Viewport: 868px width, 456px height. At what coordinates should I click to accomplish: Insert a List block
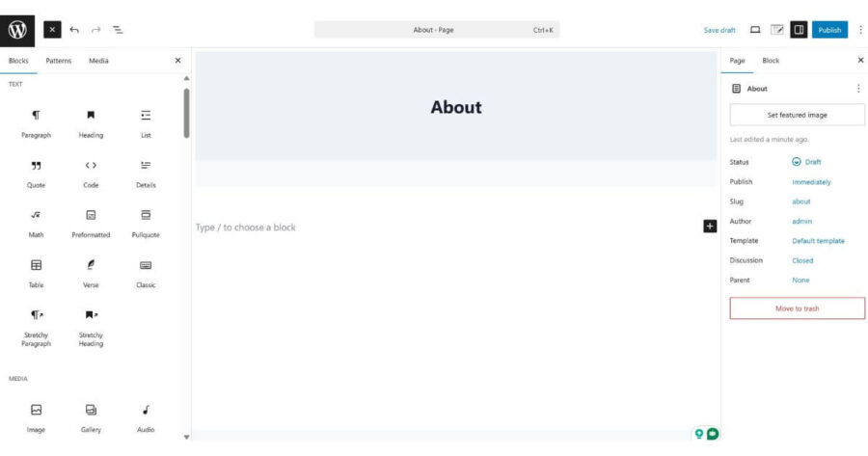tap(146, 124)
